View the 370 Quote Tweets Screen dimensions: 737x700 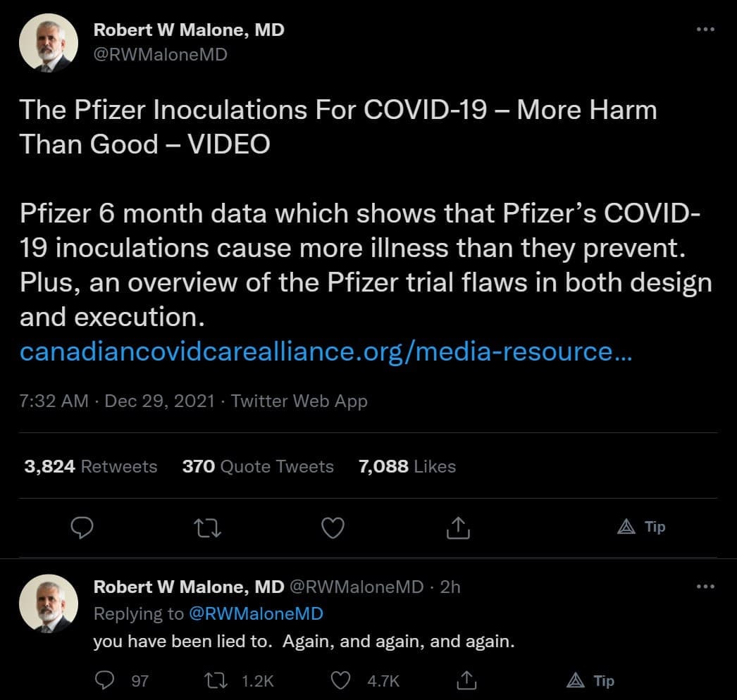click(258, 466)
